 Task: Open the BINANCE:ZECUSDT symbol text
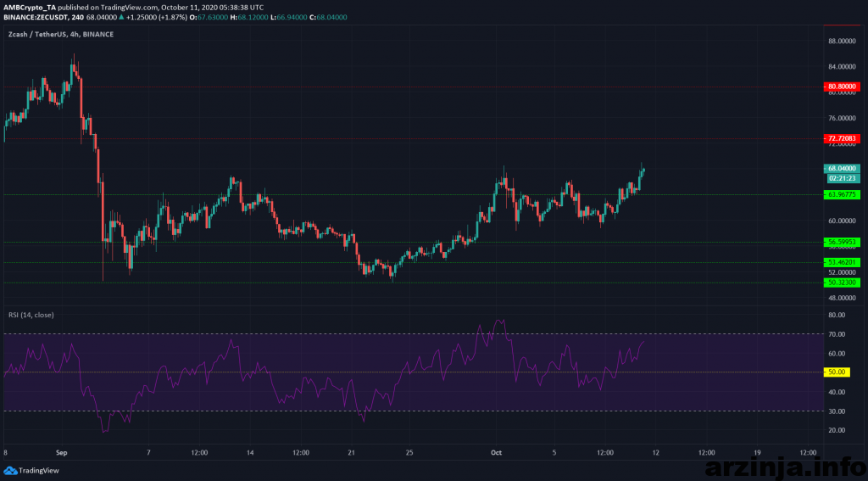(36, 16)
